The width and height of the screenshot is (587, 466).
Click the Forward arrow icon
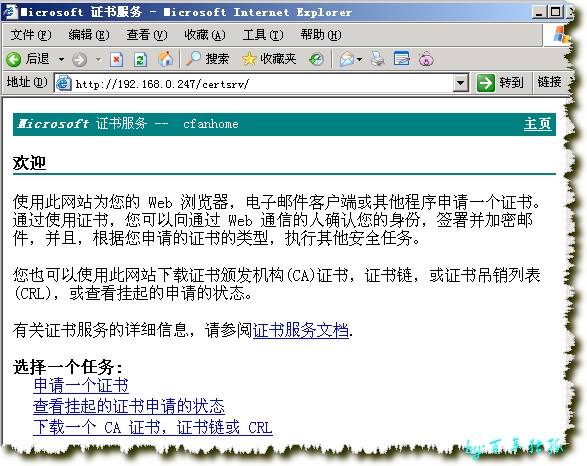(x=79, y=59)
